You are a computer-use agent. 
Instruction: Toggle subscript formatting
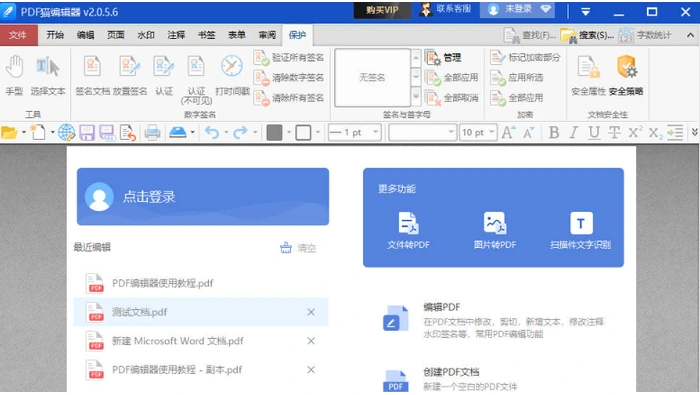tap(655, 133)
